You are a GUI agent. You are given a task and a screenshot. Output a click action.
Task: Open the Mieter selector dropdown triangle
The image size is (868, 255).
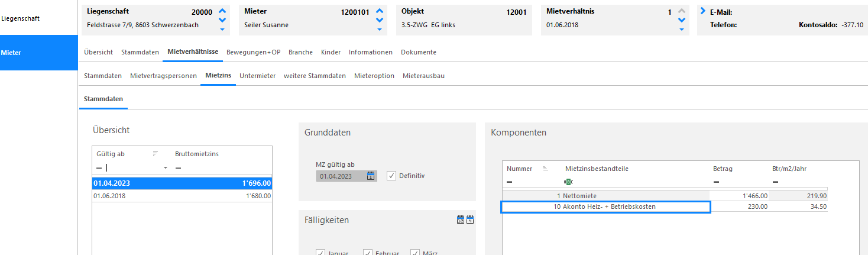pyautogui.click(x=380, y=29)
